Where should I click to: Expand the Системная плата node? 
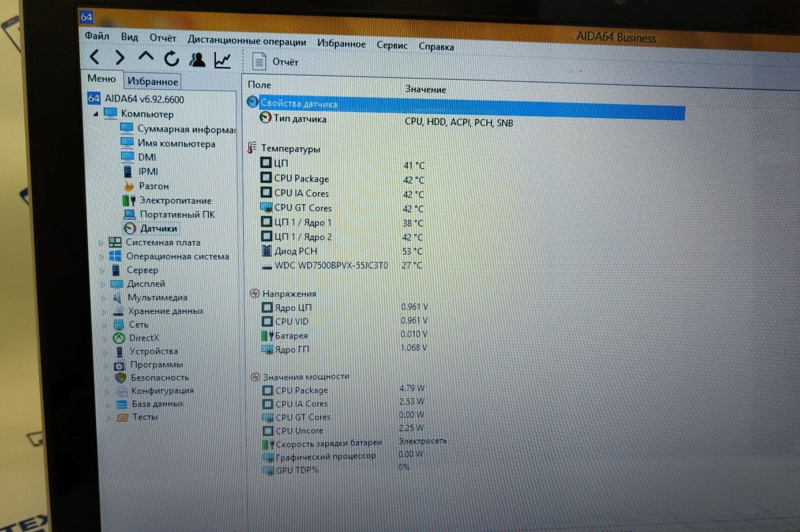pos(101,242)
